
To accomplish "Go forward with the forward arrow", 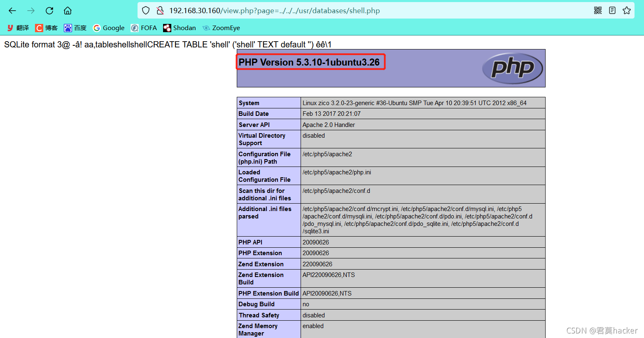I will point(31,11).
